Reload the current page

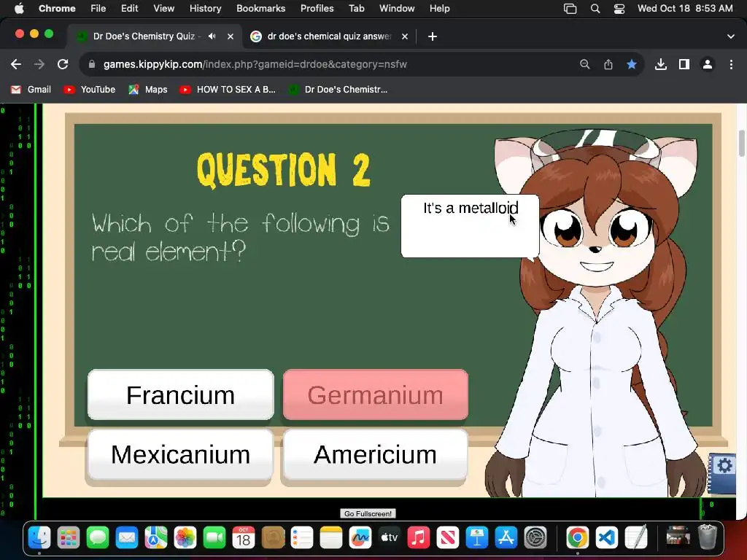63,64
